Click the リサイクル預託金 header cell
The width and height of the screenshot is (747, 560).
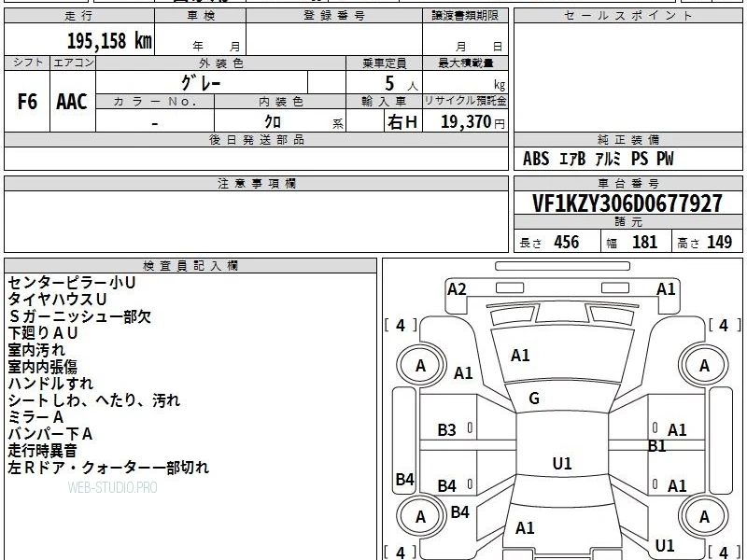point(465,101)
